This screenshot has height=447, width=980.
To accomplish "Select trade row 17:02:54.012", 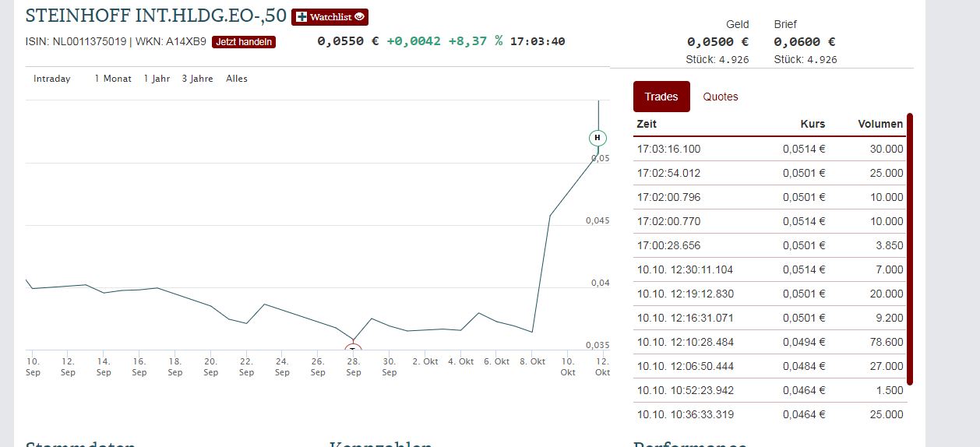I will (x=770, y=173).
